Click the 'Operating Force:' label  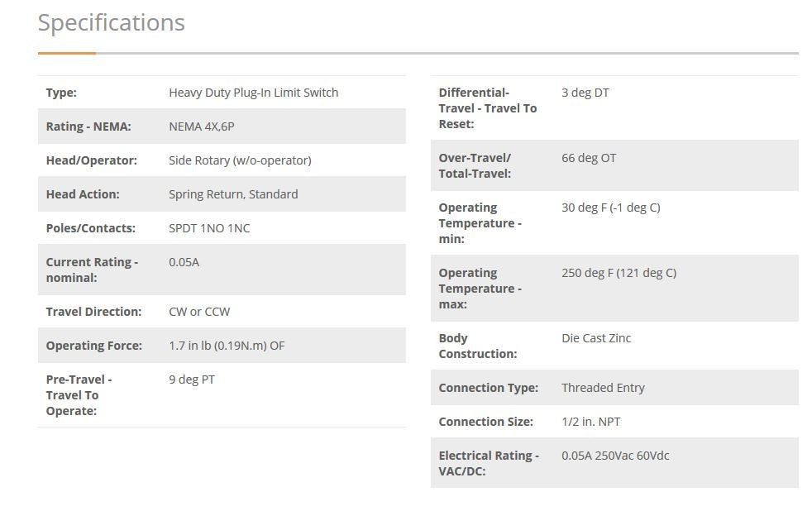pos(94,346)
